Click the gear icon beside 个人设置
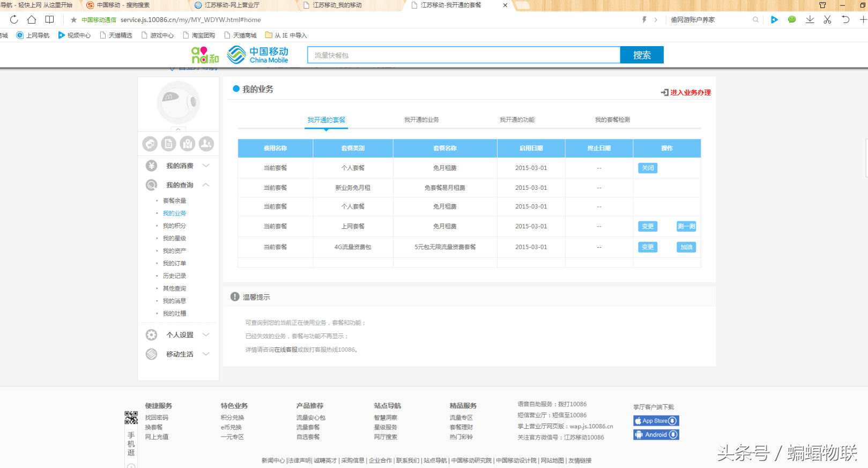 pos(152,335)
